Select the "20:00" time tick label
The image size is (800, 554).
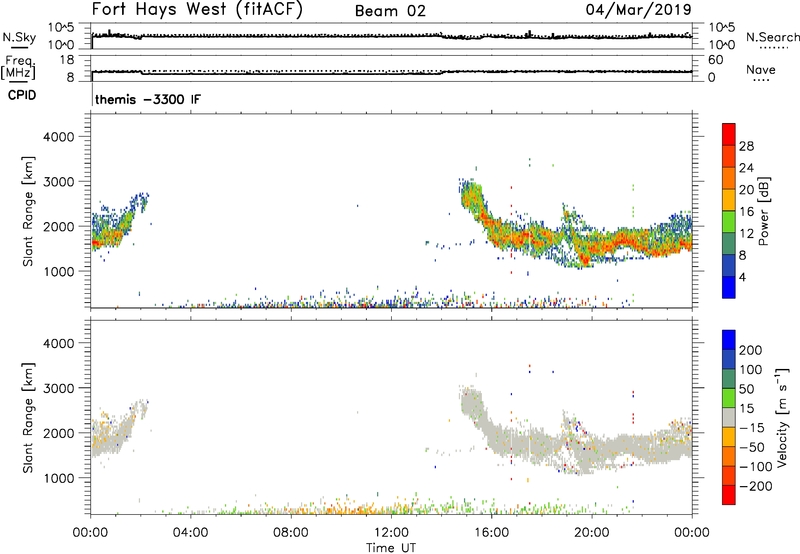[592, 533]
